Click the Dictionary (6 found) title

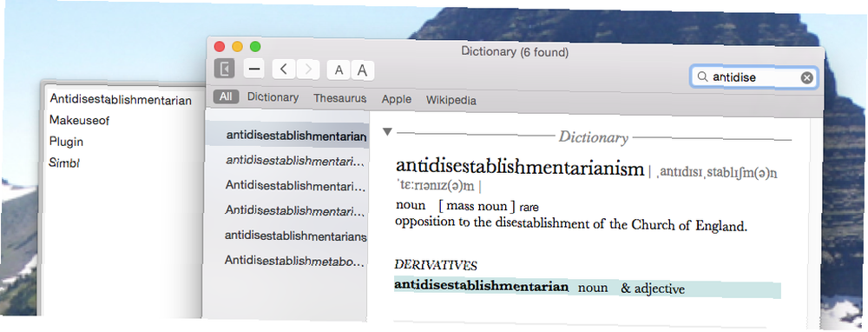coord(514,52)
